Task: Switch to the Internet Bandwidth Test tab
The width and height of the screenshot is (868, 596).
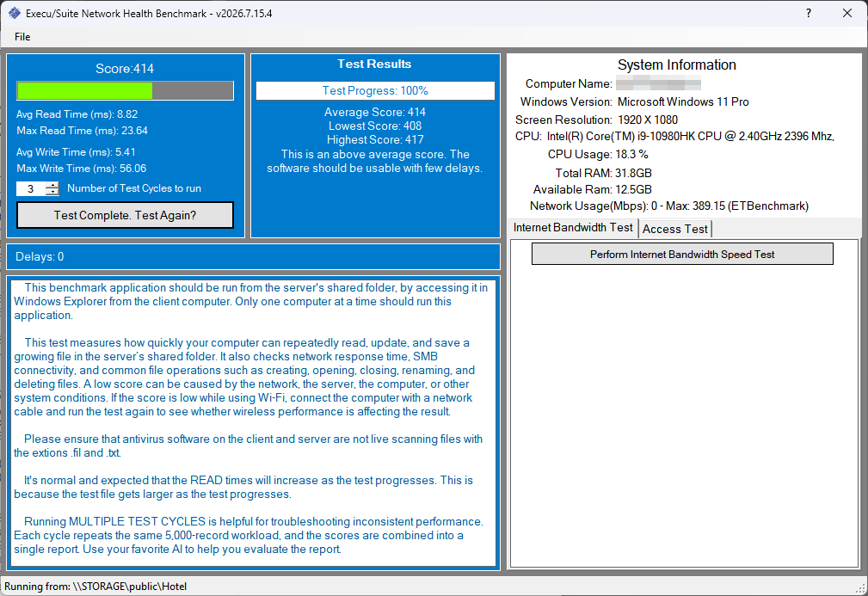Action: click(x=573, y=228)
